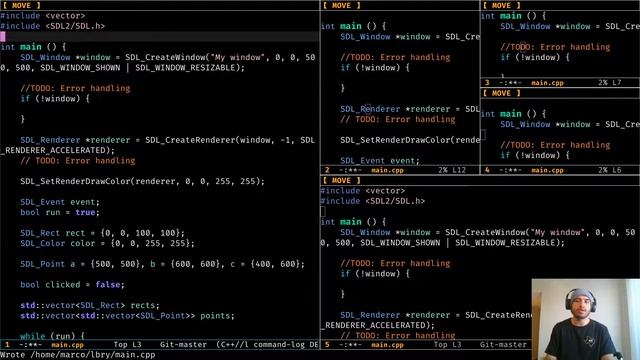Click 'if (!window) {' in window 1
Viewport: 640px width, 360px height.
pyautogui.click(x=55, y=99)
